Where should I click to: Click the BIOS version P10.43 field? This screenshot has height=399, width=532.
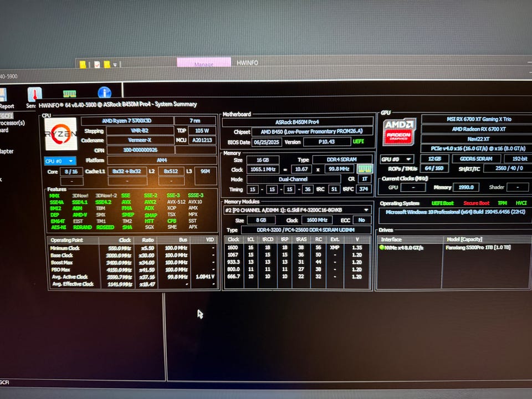327,141
